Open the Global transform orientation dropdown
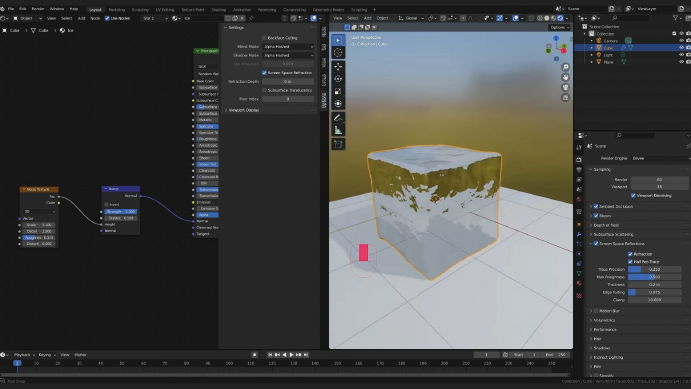Image resolution: width=691 pixels, height=389 pixels. [x=411, y=18]
